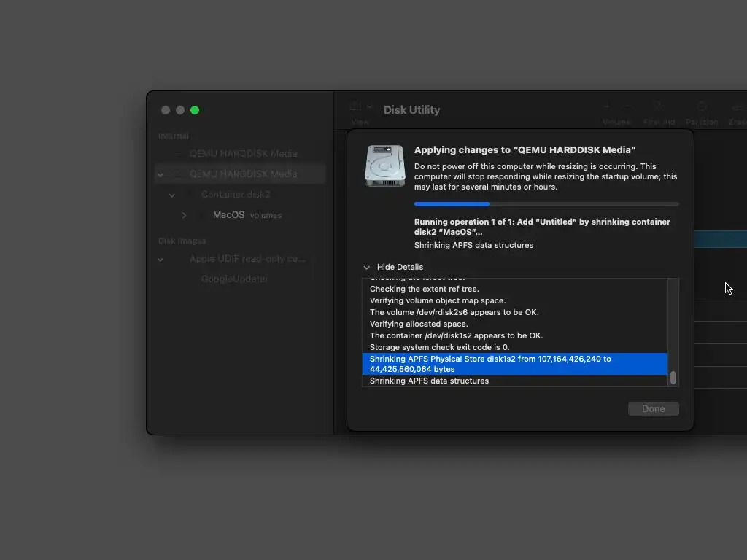Select the highlighted 'Shrinking APFS Physical Store' line

[x=515, y=364]
